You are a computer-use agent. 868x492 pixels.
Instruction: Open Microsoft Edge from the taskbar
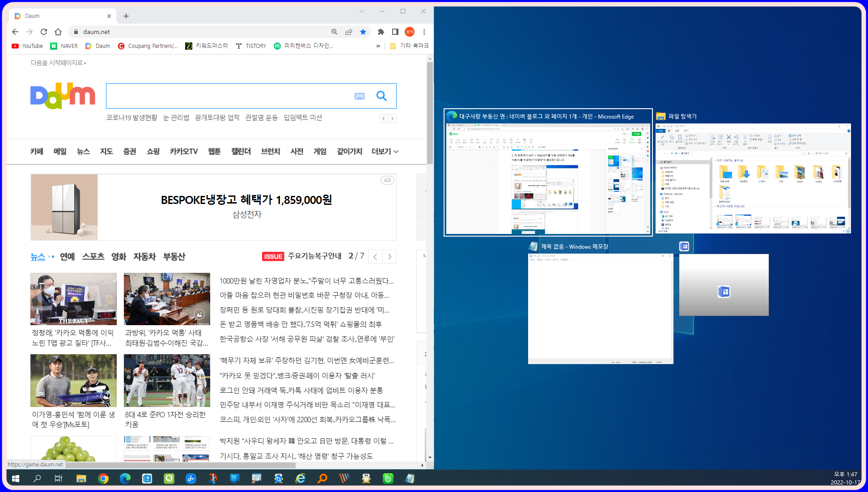coord(125,479)
